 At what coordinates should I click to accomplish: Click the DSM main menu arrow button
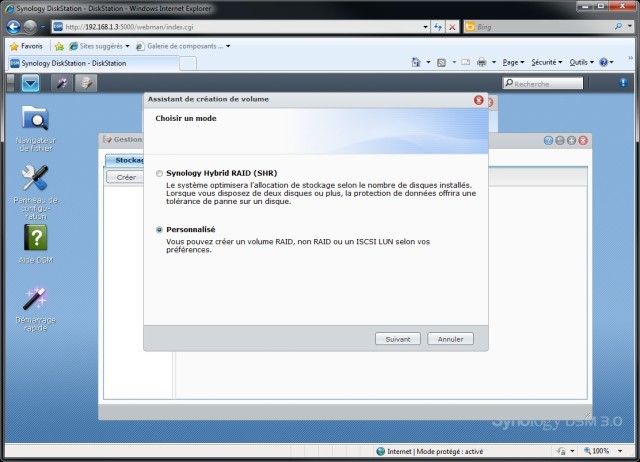31,84
